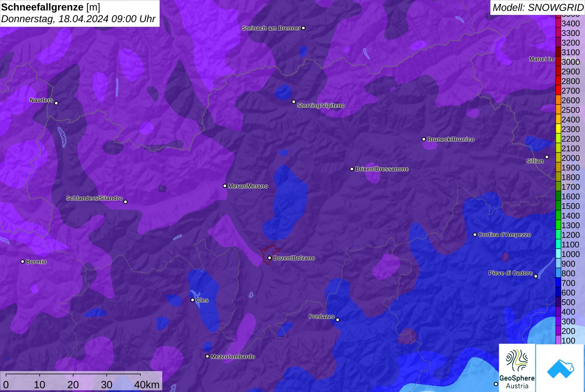Pick the yellow 2300 legend swatch
585x392 pixels.
(x=558, y=129)
